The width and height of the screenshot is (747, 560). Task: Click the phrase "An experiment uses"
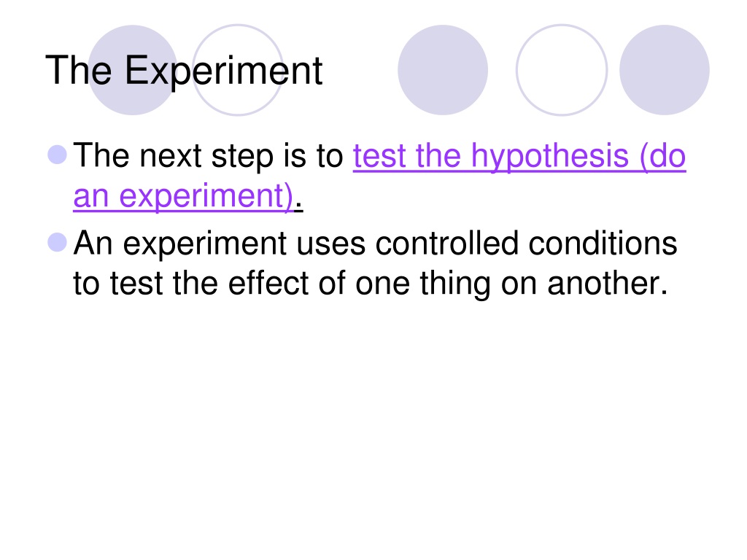[x=219, y=244]
